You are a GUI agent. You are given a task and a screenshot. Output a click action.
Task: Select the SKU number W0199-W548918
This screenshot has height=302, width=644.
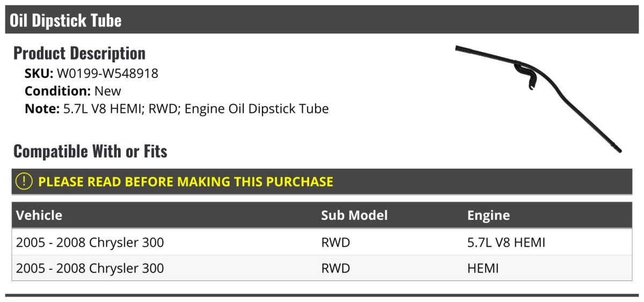[x=107, y=73]
